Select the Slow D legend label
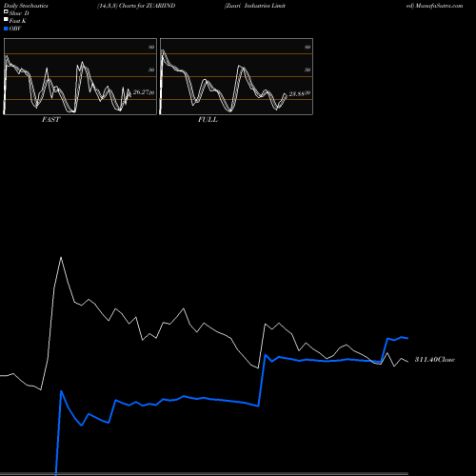The width and height of the screenshot is (476, 476). pos(19,13)
